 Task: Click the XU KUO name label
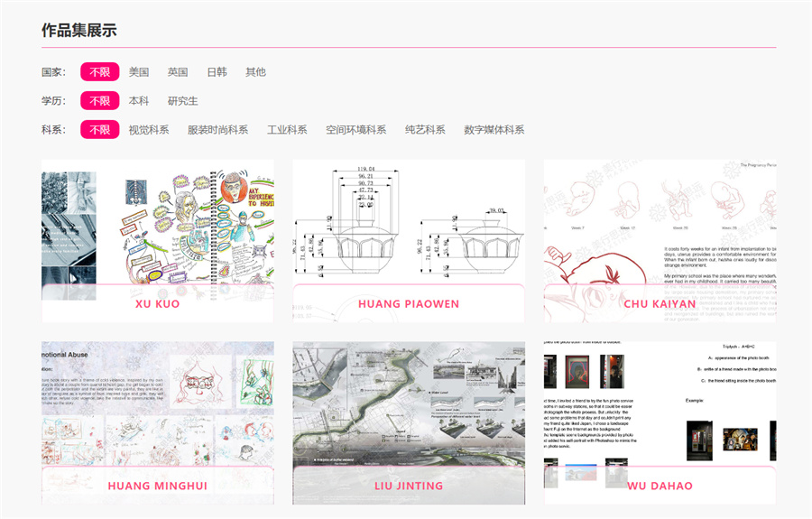point(157,304)
